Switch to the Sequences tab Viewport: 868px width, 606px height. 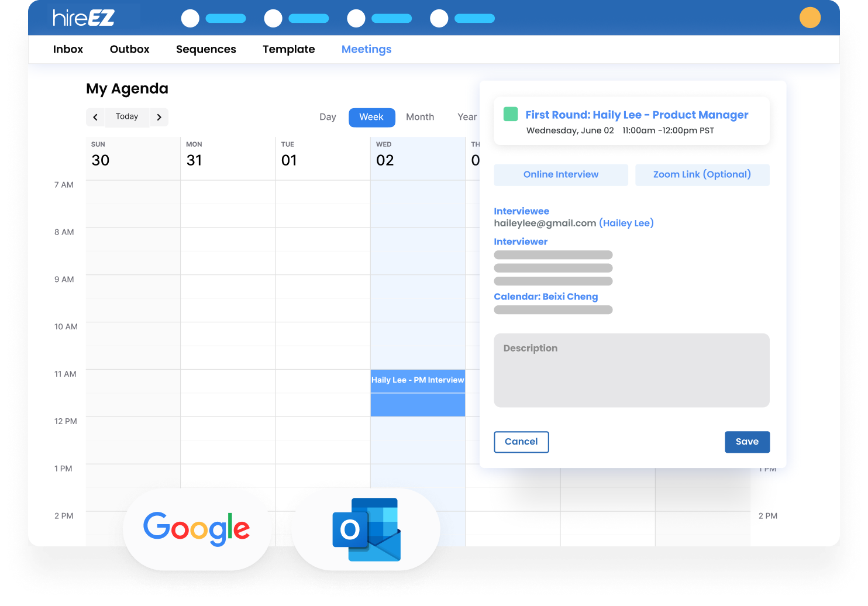coord(206,50)
